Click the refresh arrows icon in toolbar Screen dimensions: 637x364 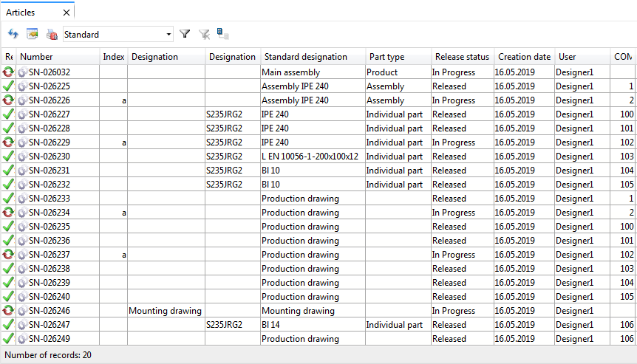(x=13, y=34)
